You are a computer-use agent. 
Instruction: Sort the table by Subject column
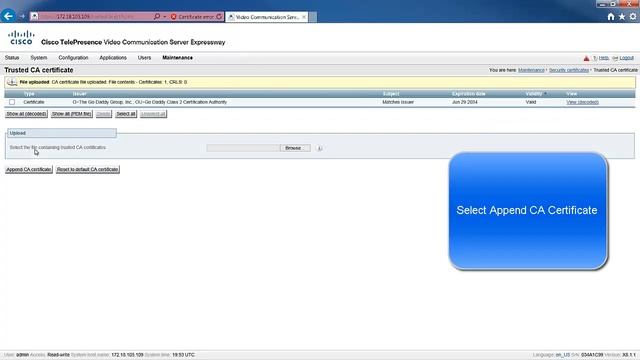click(x=391, y=94)
